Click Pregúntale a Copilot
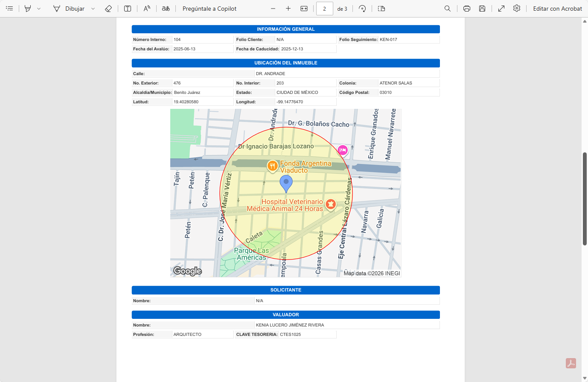The width and height of the screenshot is (588, 382). tap(209, 9)
